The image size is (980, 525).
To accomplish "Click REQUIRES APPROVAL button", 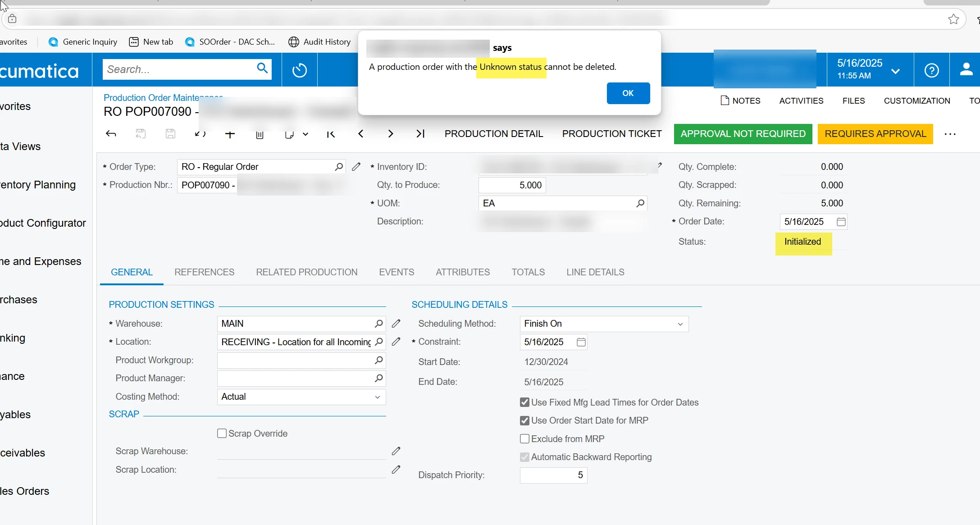I will pos(875,134).
